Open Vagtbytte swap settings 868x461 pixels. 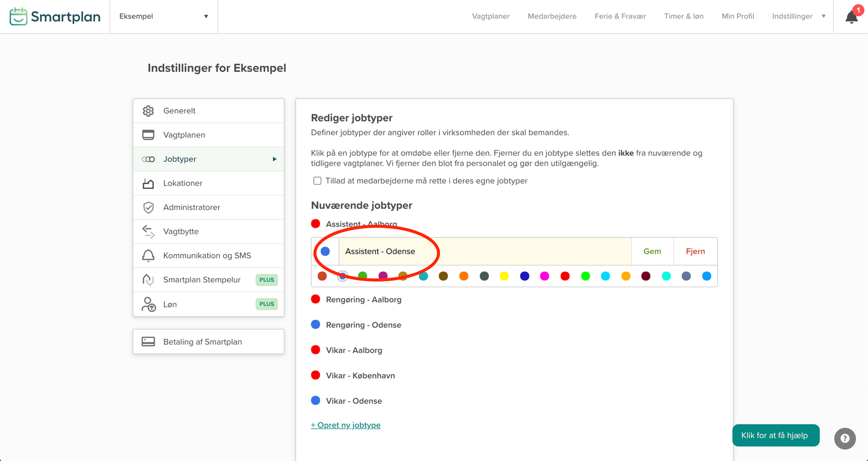(181, 231)
